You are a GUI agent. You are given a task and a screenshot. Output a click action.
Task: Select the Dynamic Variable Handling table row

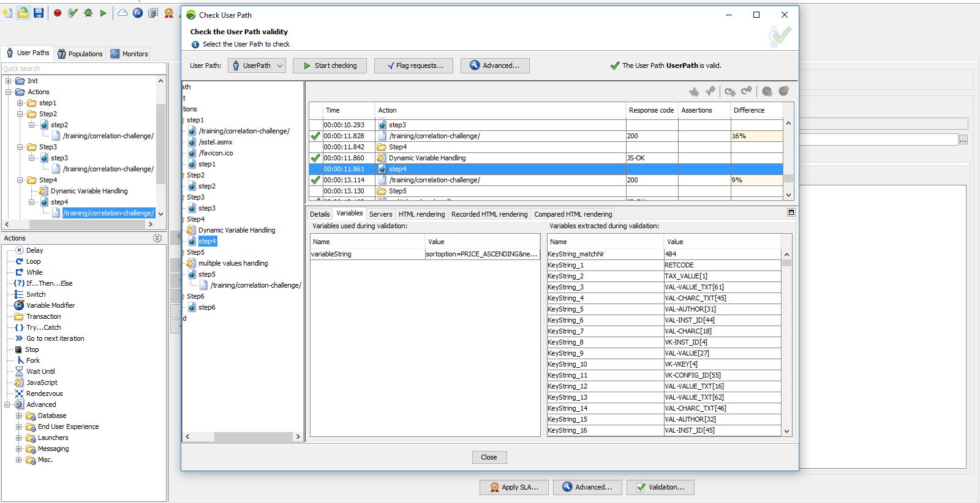tap(546, 158)
